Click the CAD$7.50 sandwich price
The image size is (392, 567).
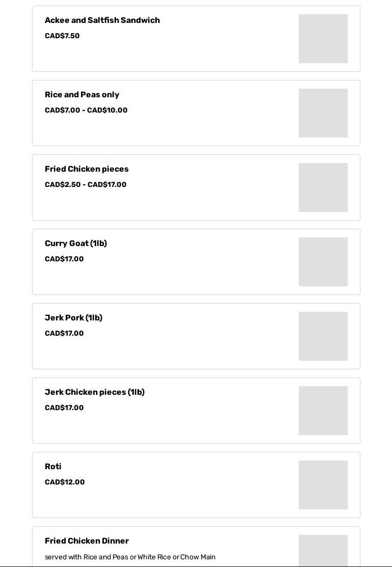pos(62,36)
